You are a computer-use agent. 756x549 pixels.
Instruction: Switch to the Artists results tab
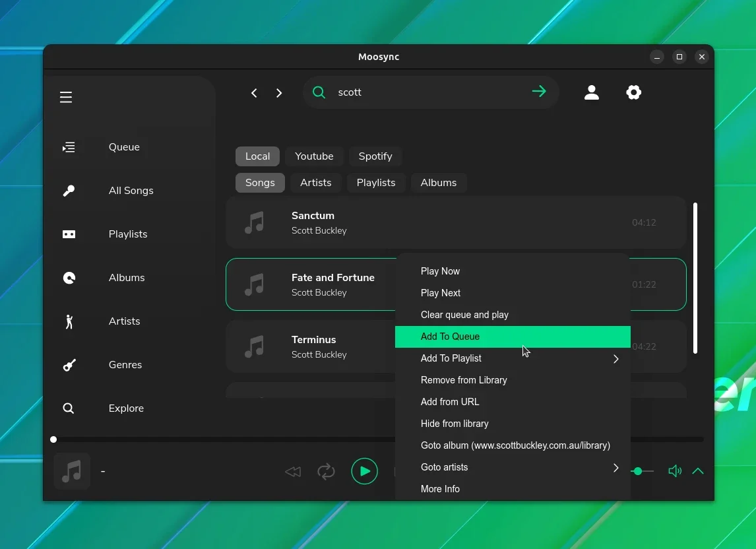pos(316,183)
